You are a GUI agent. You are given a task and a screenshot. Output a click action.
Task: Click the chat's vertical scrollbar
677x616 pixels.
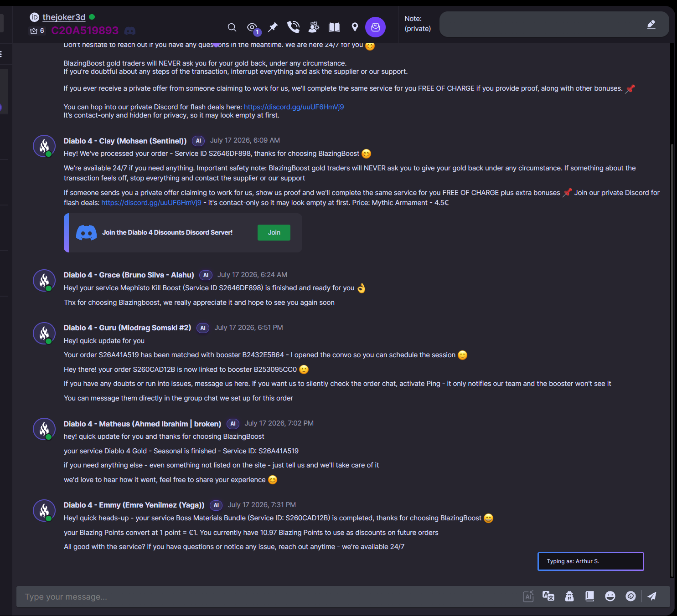click(x=672, y=360)
